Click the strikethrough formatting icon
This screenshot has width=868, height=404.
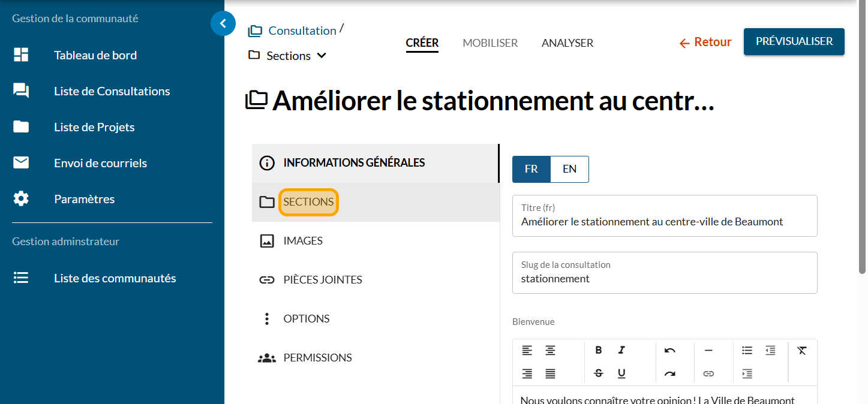pos(598,373)
